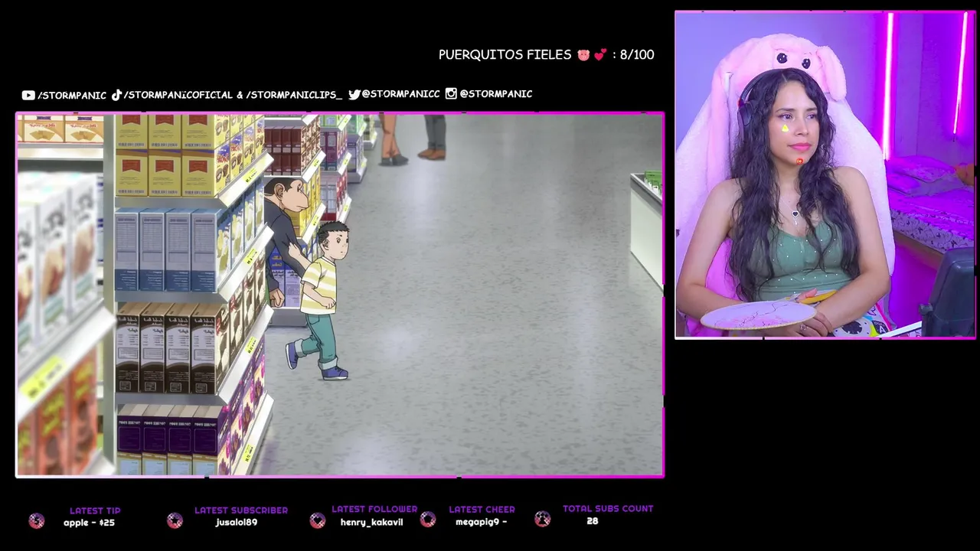
Task: Click follower name henry_kakavil
Action: pos(371,522)
